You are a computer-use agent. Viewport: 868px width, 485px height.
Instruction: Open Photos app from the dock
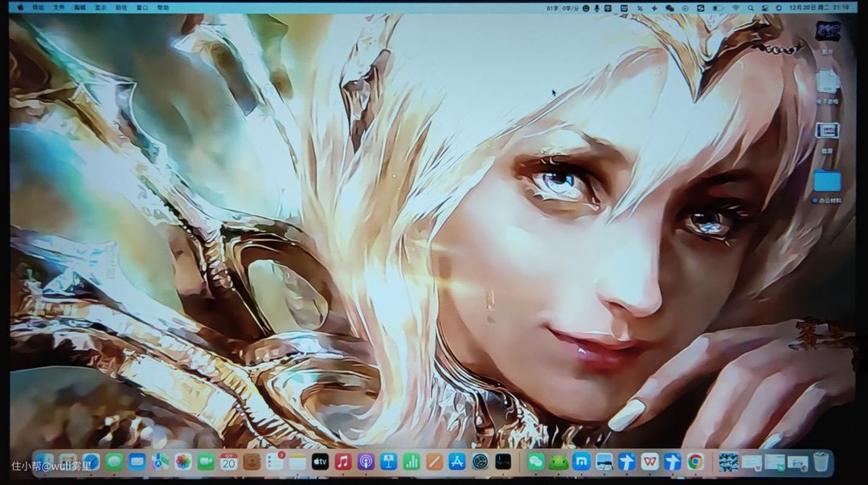183,462
